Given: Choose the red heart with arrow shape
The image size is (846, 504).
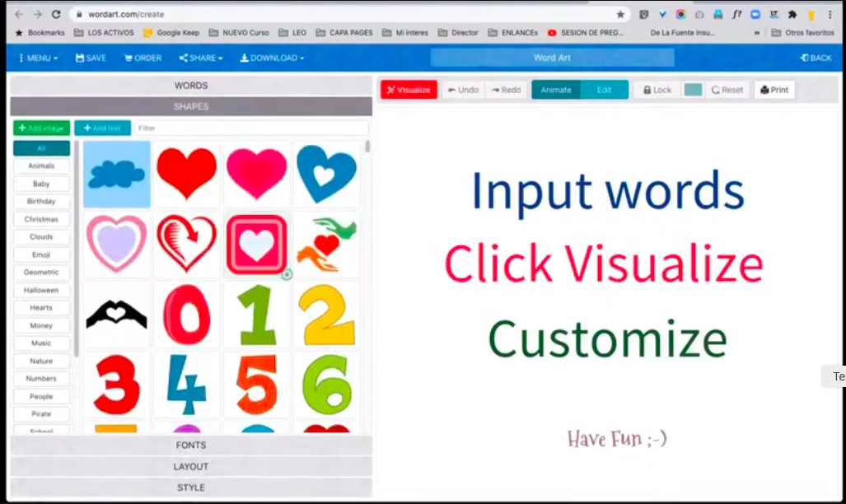Looking at the screenshot, I should [x=187, y=245].
